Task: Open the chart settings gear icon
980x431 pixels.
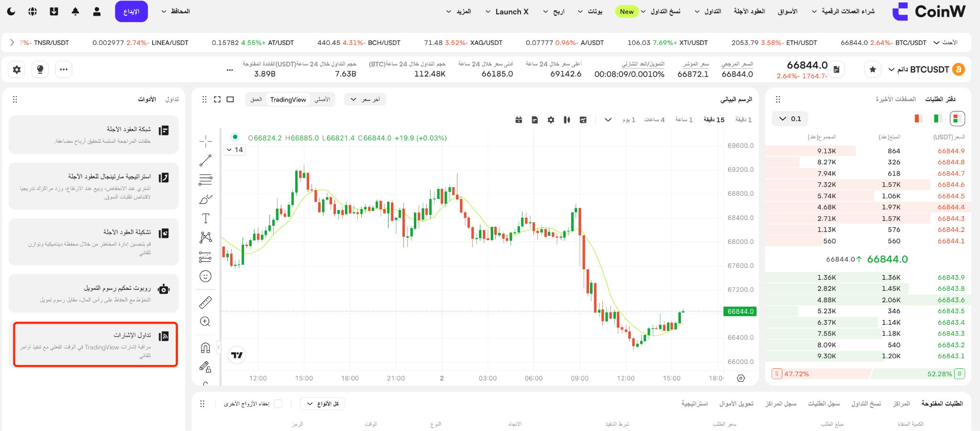Action: [551, 120]
